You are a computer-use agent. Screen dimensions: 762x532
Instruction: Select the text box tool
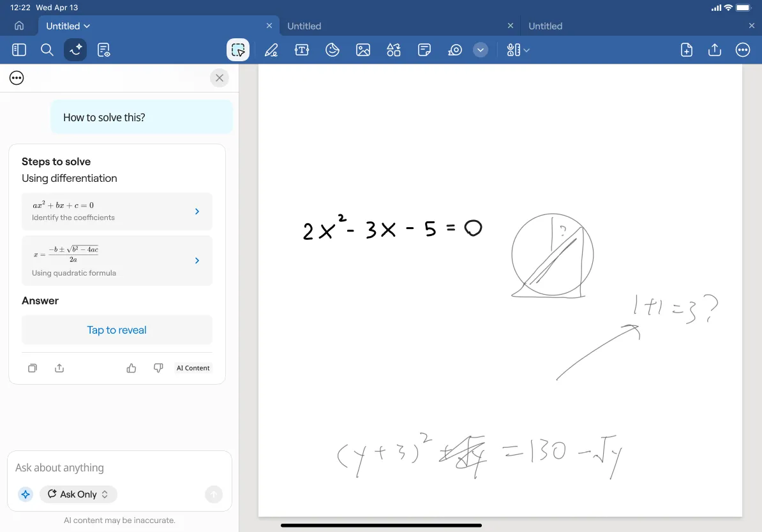302,50
